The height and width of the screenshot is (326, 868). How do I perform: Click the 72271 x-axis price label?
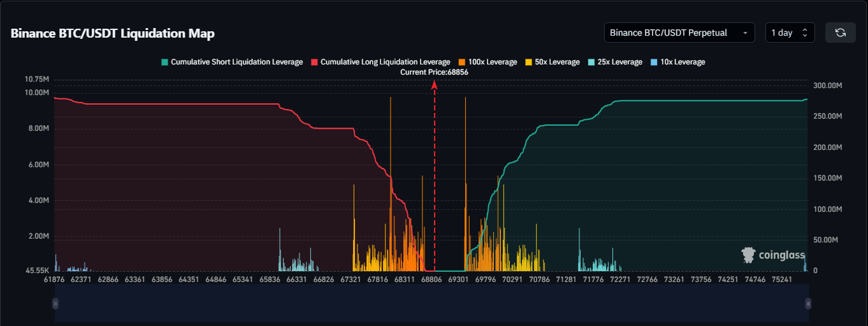click(620, 279)
